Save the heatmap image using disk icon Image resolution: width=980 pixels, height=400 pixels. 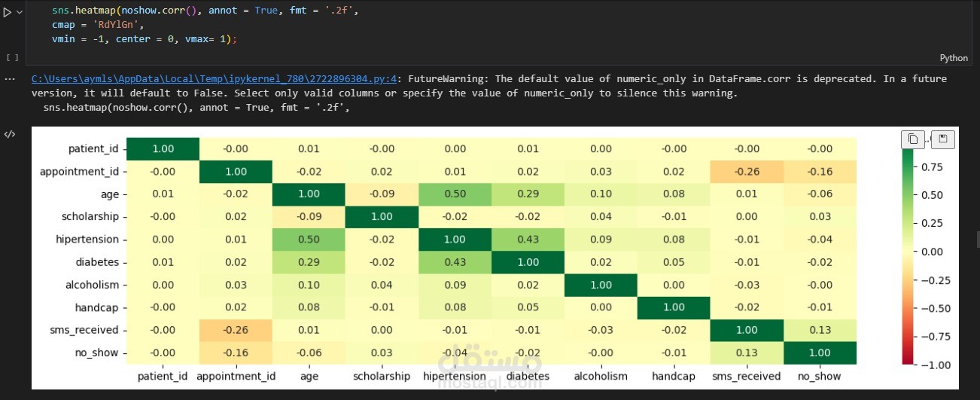point(943,139)
